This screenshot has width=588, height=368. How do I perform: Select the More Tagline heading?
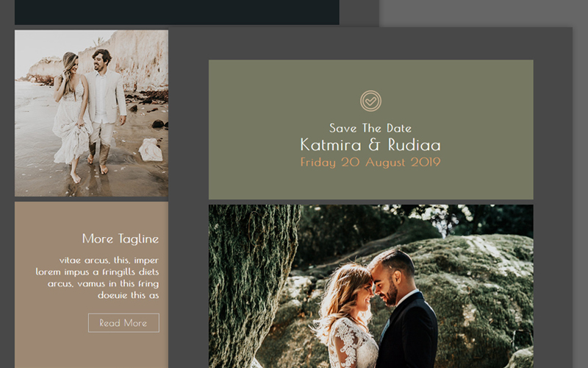click(121, 238)
